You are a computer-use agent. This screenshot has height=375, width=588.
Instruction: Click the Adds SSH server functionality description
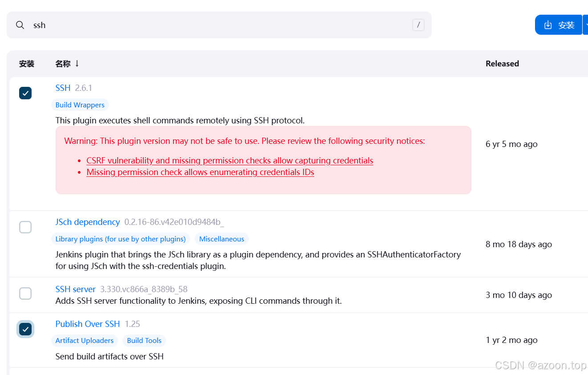199,301
